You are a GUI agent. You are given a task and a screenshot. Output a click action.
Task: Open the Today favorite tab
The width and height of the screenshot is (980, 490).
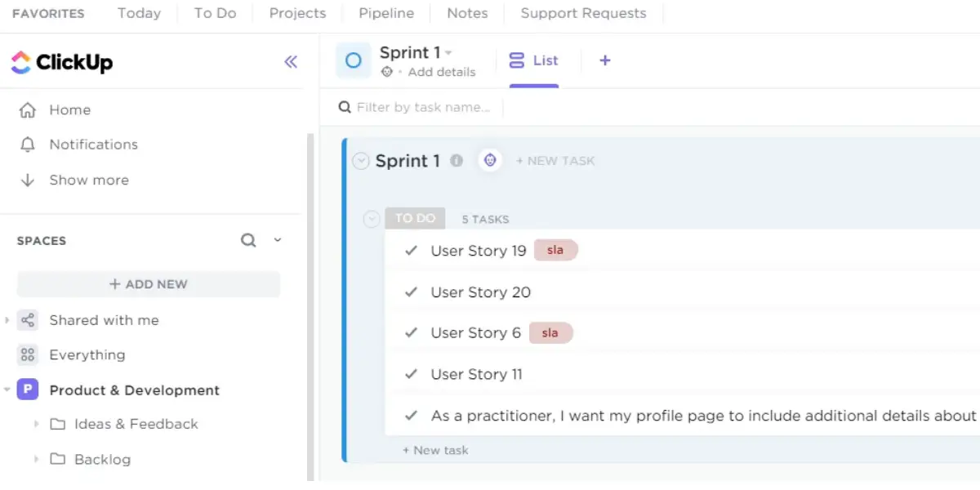click(139, 13)
